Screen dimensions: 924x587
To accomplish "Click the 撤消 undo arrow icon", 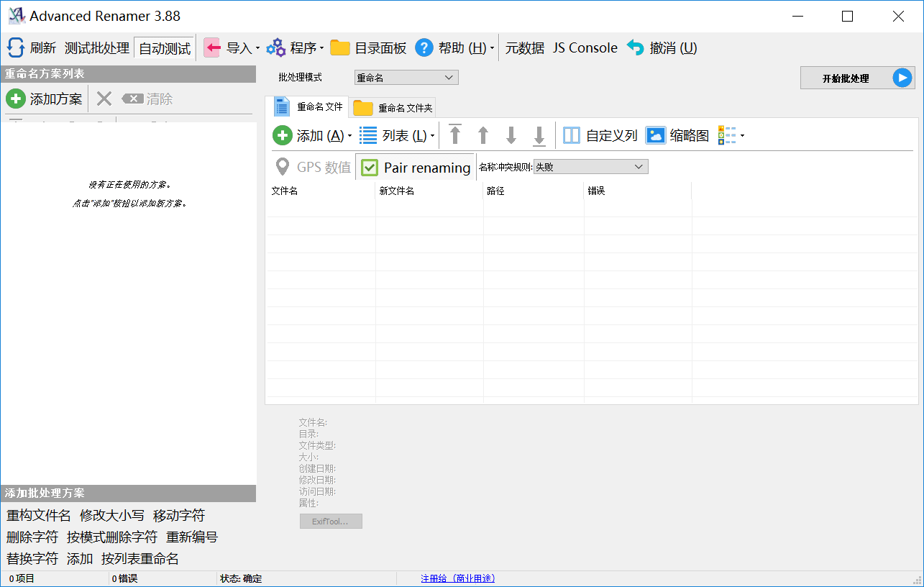I will (x=635, y=47).
